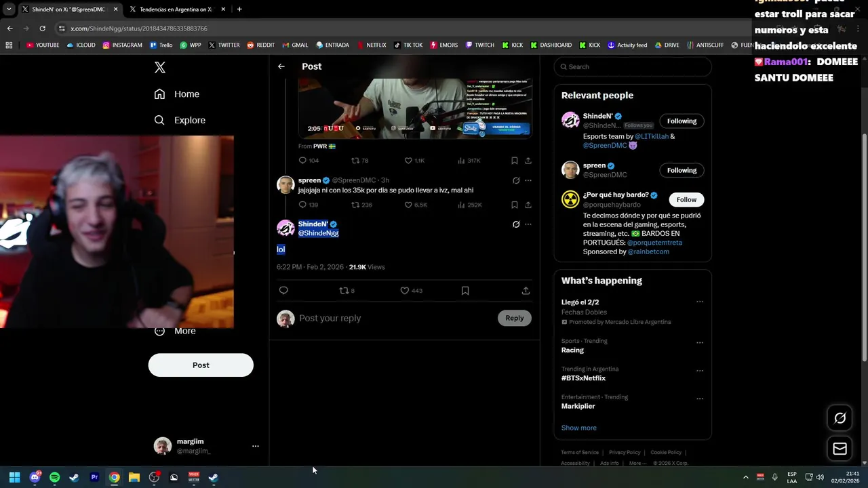This screenshot has height=488, width=868.
Task: Click Following button for ShindeN'
Action: (682, 121)
